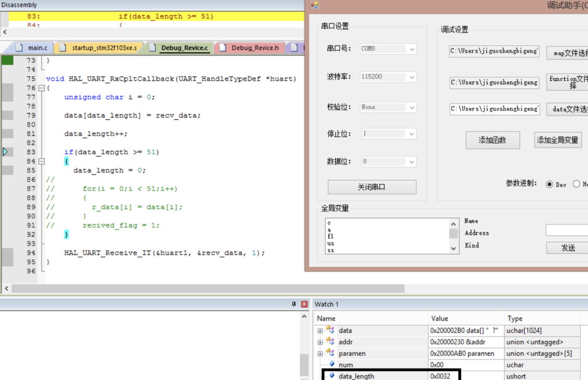Open the 串口号 COM8 dropdown
The image size is (588, 380).
[x=413, y=48]
